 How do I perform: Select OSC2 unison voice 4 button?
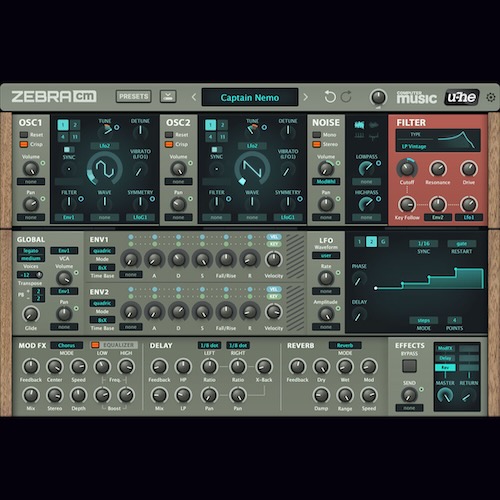point(210,137)
